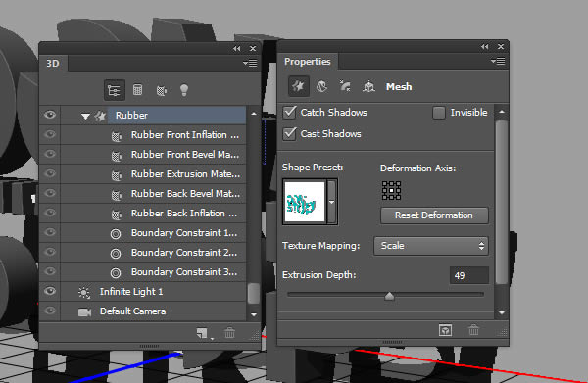Click Infinite Light 1 sun icon

coord(84,292)
